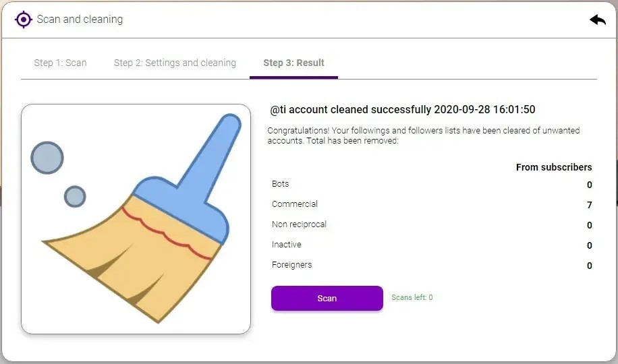Click the Scans left: 0 label
618x364 pixels.
412,297
